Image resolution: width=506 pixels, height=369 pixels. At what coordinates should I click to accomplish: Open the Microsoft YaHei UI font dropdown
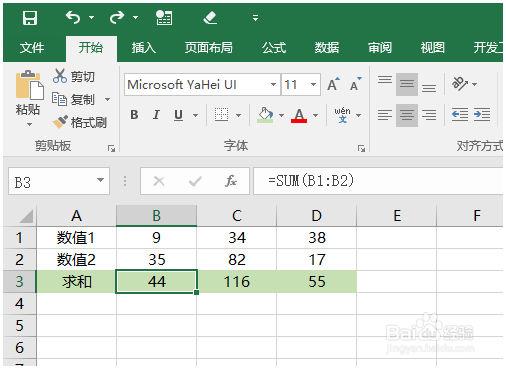(273, 85)
